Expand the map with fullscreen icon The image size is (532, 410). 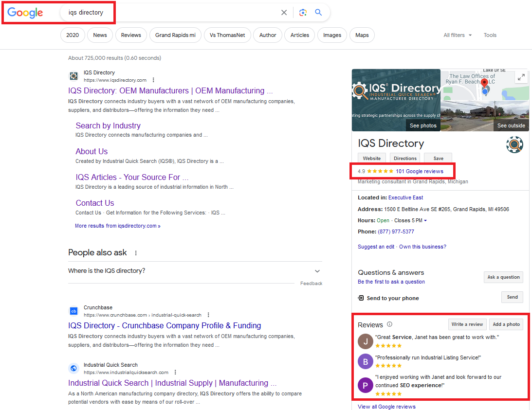[521, 77]
